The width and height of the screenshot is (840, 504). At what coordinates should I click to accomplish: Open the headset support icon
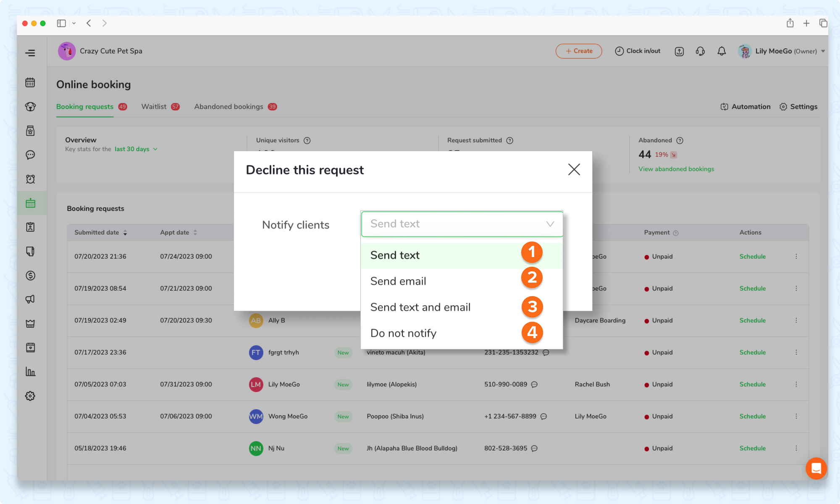pyautogui.click(x=700, y=51)
